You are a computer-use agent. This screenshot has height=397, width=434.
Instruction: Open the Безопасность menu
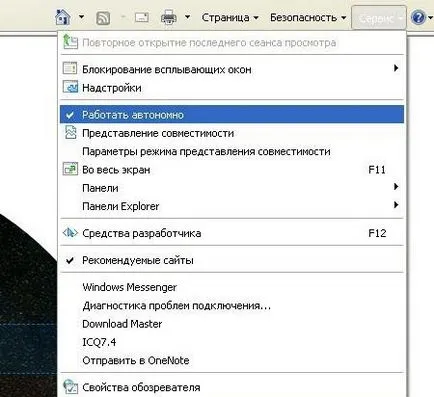[308, 18]
